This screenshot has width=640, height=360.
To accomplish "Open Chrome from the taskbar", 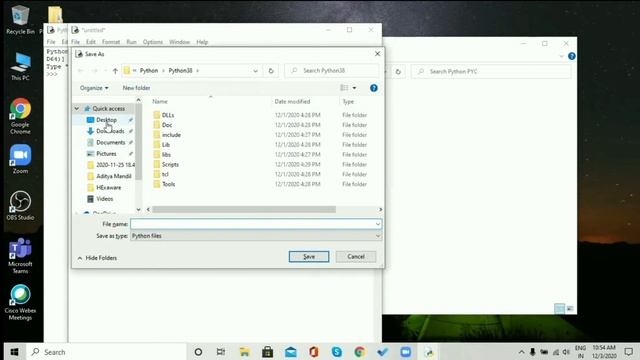I will (360, 352).
